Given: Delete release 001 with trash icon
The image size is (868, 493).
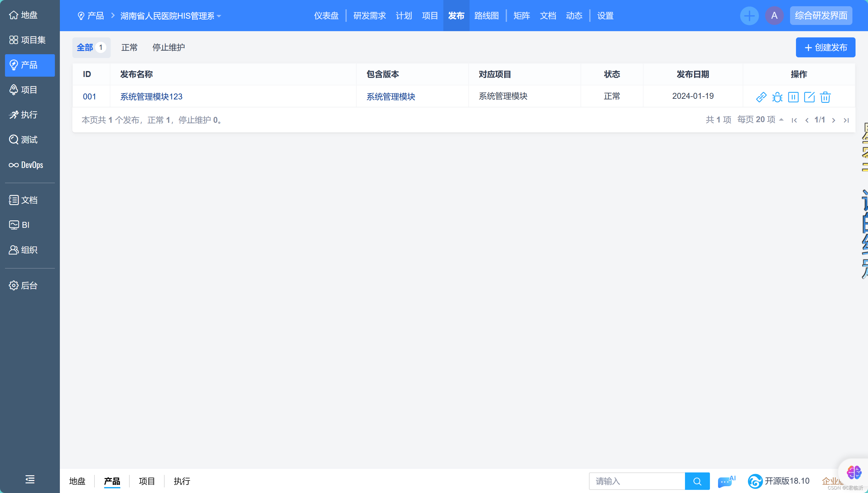Looking at the screenshot, I should (825, 97).
